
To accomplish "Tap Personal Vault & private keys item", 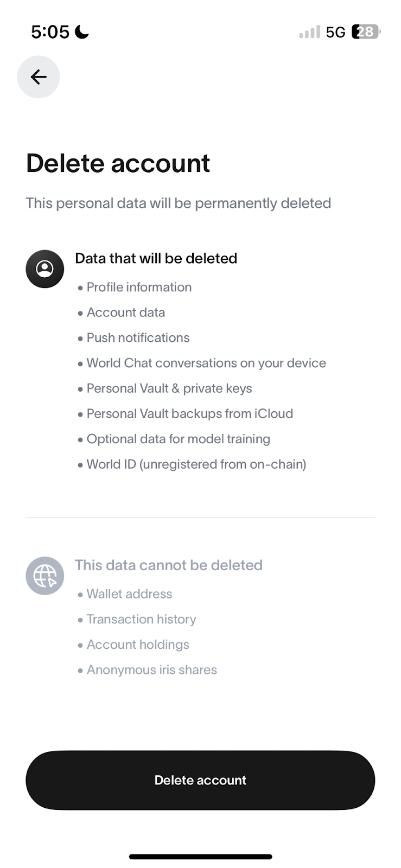I will pos(169,388).
